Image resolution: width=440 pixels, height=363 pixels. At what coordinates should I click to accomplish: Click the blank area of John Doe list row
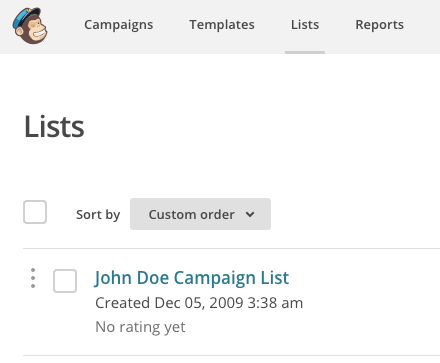coord(367,302)
